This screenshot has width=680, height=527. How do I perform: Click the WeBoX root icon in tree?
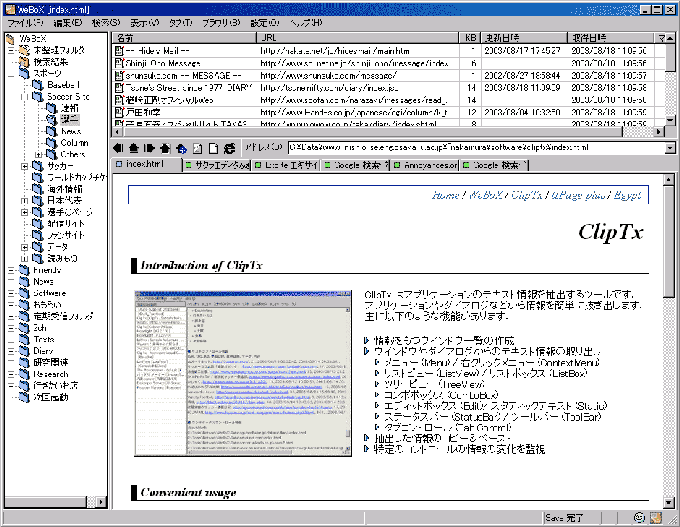10,39
